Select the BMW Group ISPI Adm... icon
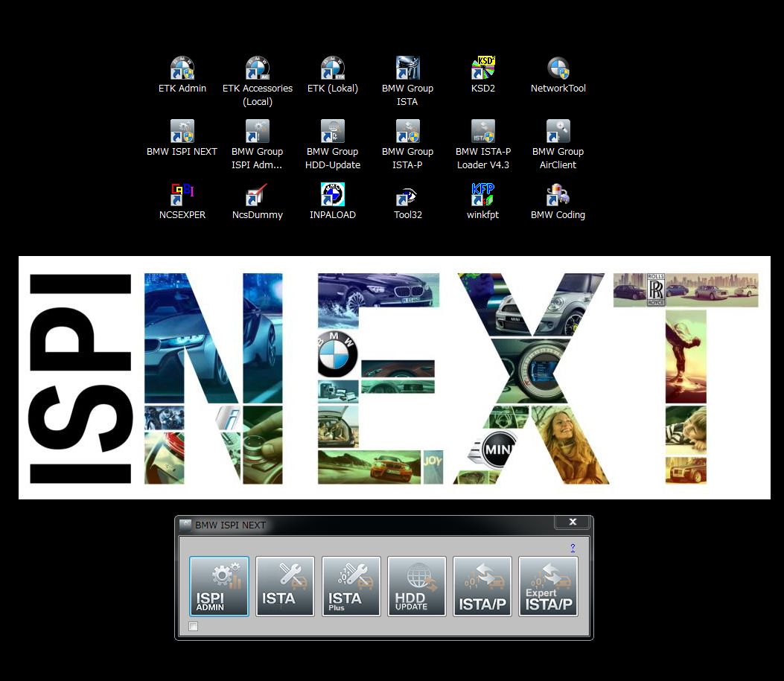784x681 pixels. click(258, 145)
